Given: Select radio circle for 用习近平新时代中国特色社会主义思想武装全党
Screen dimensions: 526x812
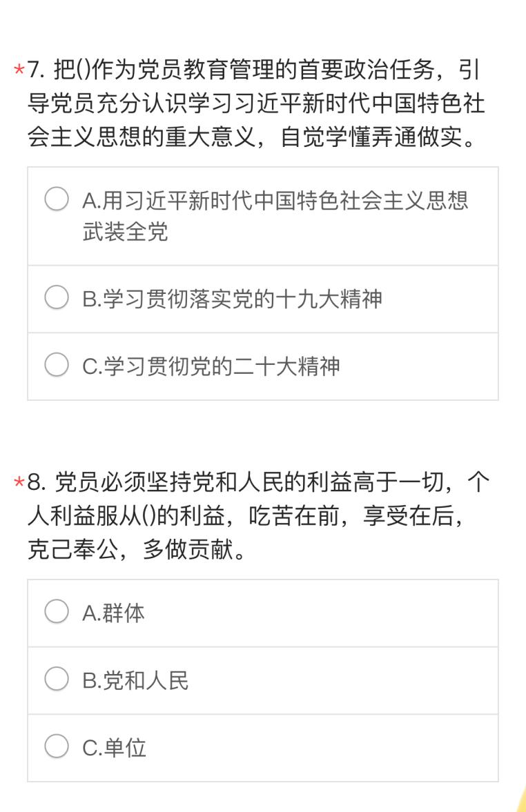Looking at the screenshot, I should pyautogui.click(x=57, y=199).
